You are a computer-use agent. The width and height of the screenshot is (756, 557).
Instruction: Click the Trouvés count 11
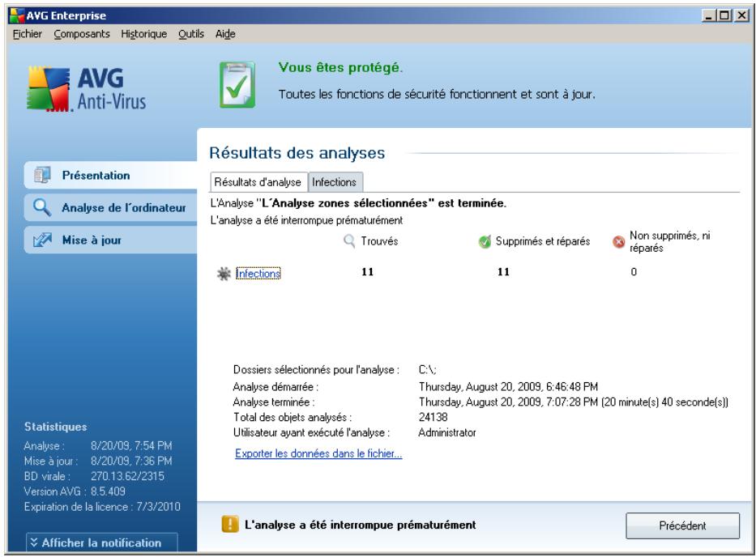[x=367, y=272]
